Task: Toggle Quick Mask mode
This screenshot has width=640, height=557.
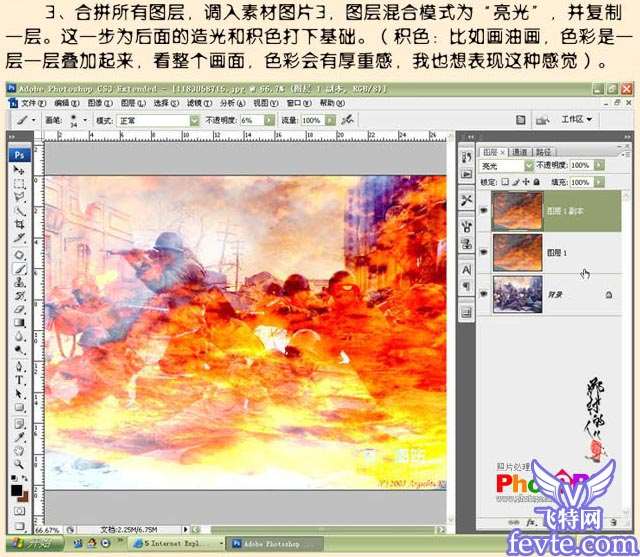Action: click(x=19, y=511)
